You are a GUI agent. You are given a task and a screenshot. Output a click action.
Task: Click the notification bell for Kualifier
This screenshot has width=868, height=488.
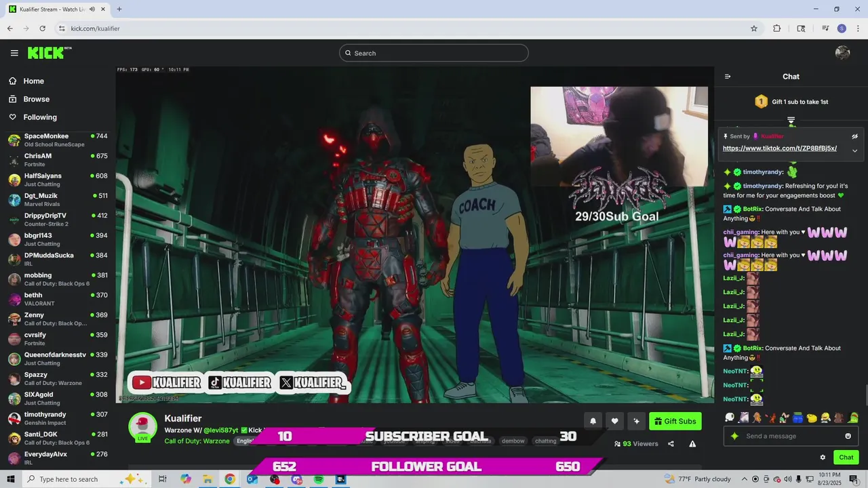click(593, 421)
